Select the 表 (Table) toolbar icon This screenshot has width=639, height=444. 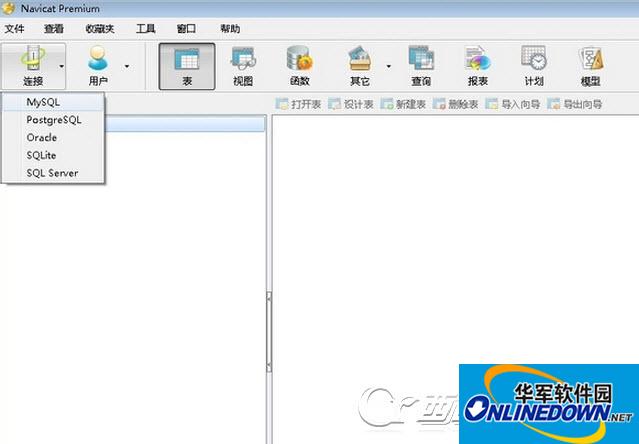(x=187, y=65)
